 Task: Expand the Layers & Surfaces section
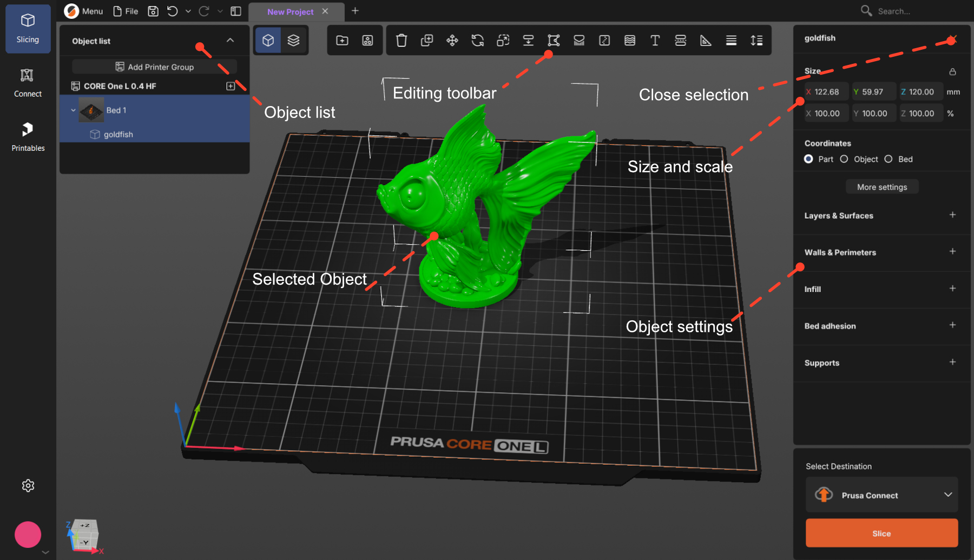[952, 215]
